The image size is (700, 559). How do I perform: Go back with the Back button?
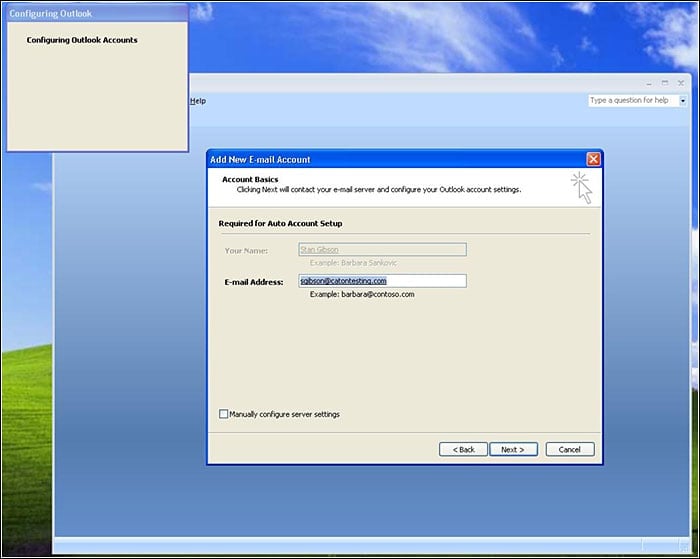[x=463, y=449]
